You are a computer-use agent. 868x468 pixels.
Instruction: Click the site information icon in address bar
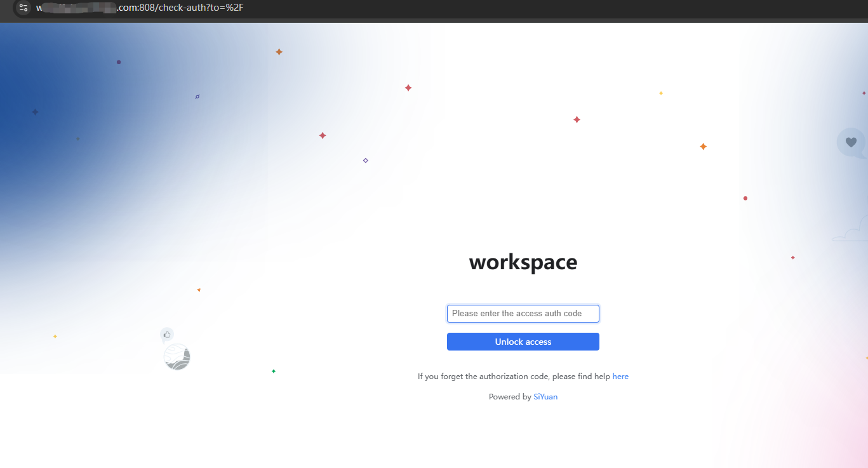(23, 8)
